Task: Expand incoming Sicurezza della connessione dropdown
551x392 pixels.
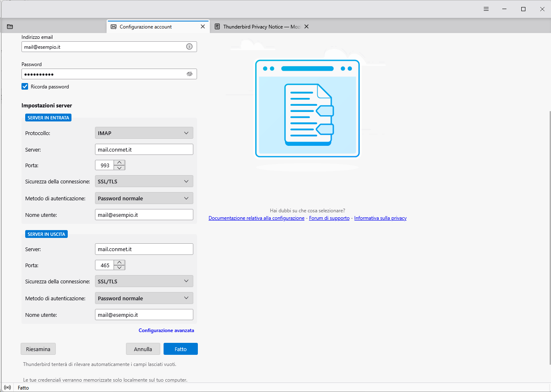Action: (x=144, y=181)
